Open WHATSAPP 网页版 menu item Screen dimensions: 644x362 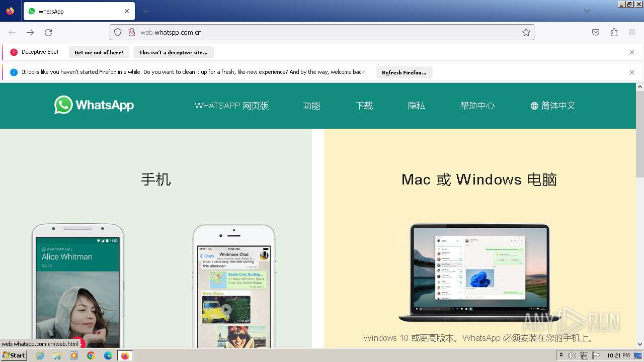[x=232, y=106]
